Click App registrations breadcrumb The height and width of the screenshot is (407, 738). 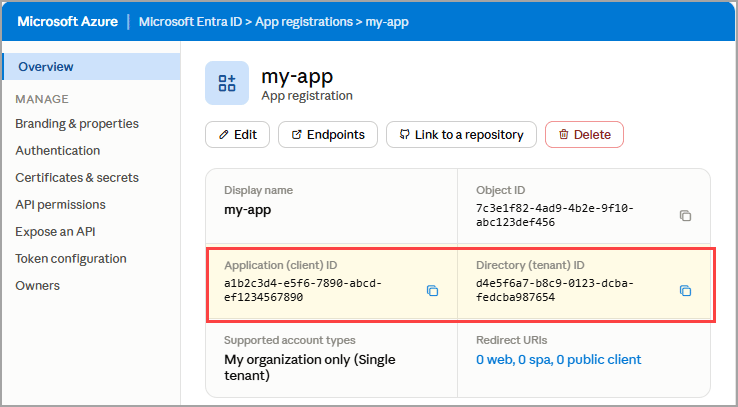(304, 22)
